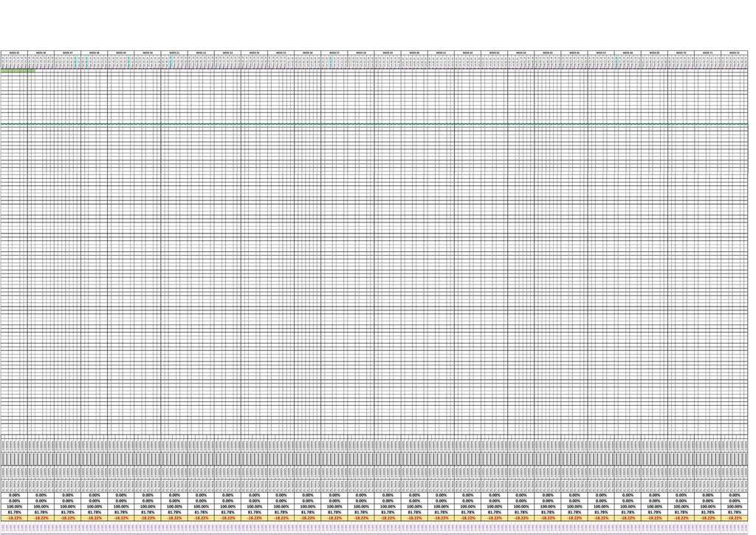
Task: Select the 100.00% cell under WEEK 47
Action: point(68,506)
